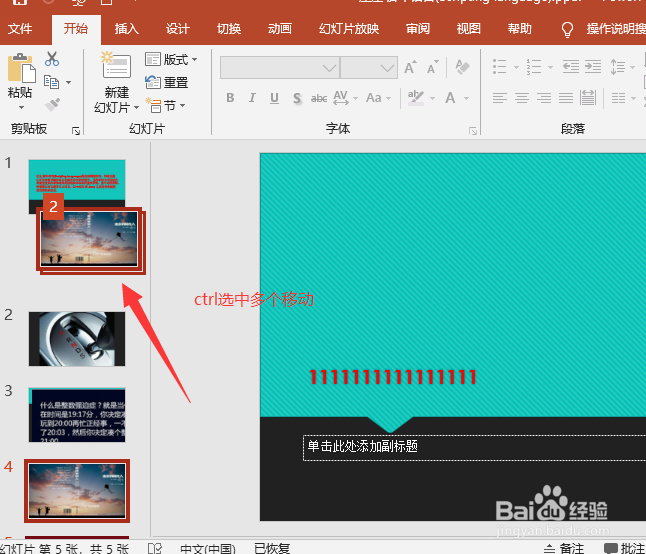Screen dimensions: 646x554
Task: Open font color dropdown arrow
Action: 466,98
